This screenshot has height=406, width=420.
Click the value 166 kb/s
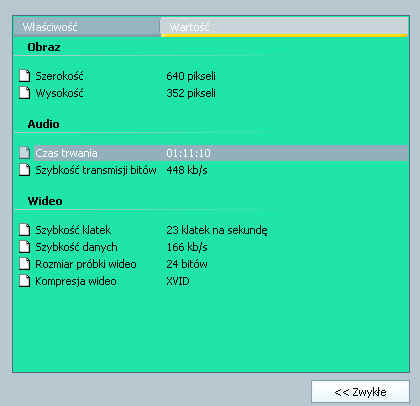click(187, 247)
